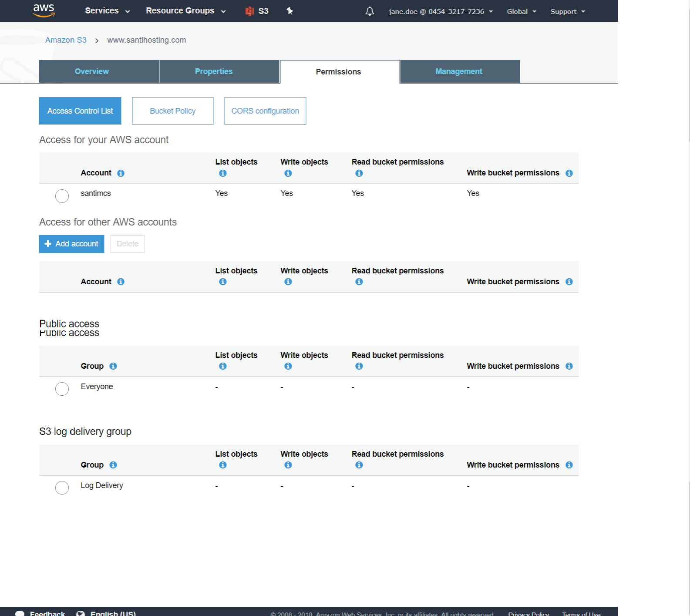
Task: Click List objects info icon in your AWS account table
Action: click(223, 173)
